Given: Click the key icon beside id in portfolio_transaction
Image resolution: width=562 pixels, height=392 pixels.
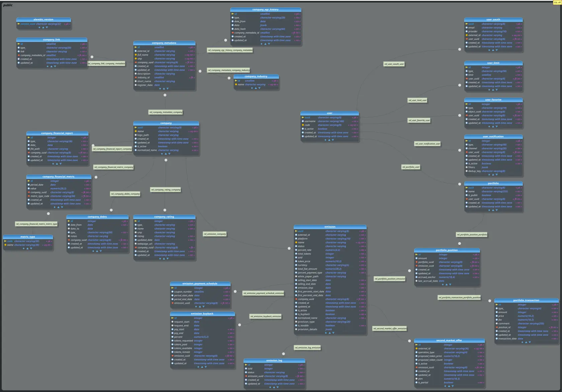Looking at the screenshot, I should [x=497, y=304].
